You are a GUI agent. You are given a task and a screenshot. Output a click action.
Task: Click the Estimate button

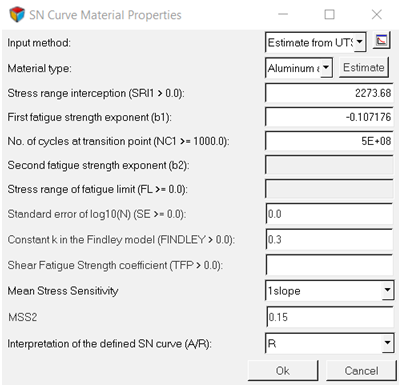pos(364,68)
